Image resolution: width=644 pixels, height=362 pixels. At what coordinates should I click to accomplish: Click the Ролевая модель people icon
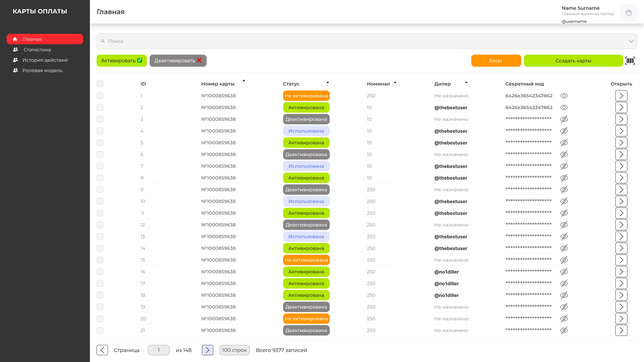pyautogui.click(x=15, y=70)
